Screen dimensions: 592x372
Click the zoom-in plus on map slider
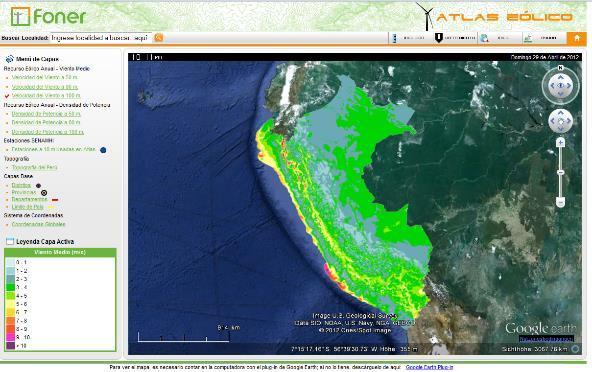[561, 142]
